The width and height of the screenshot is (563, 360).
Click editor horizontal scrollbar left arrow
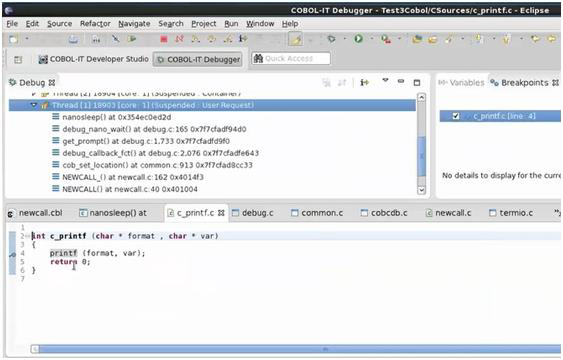tap(35, 349)
